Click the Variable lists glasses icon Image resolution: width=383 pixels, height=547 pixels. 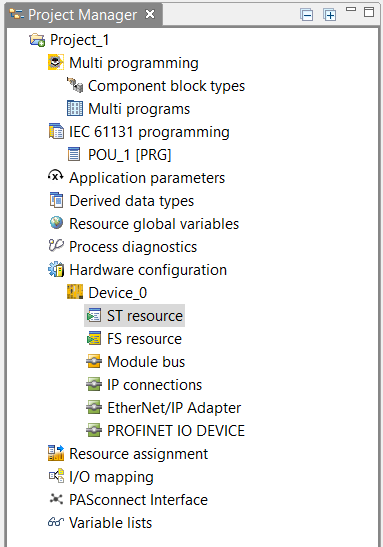point(56,522)
